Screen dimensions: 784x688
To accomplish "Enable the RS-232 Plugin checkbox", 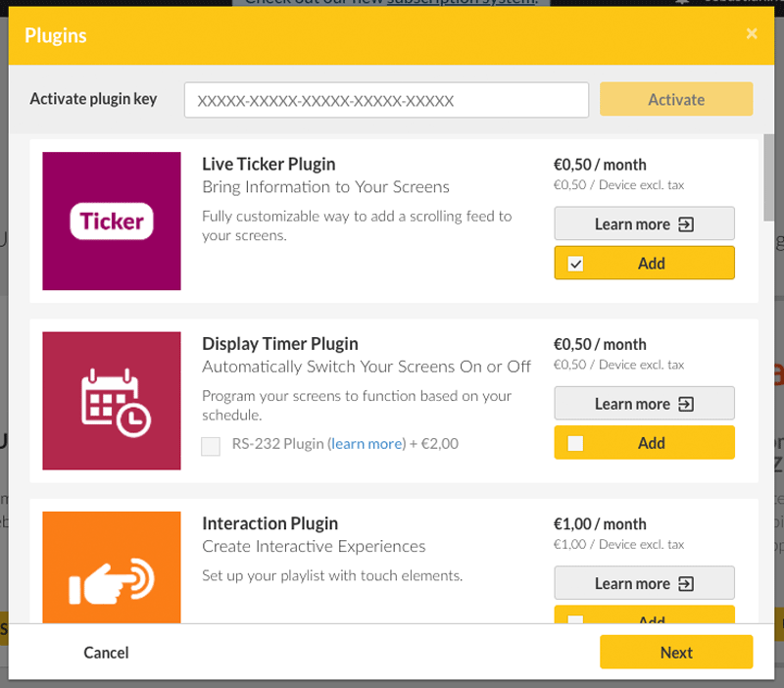I will (211, 446).
